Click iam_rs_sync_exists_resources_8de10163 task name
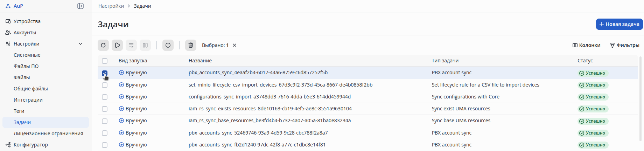Viewport: 644px width, 151px height. 270,109
